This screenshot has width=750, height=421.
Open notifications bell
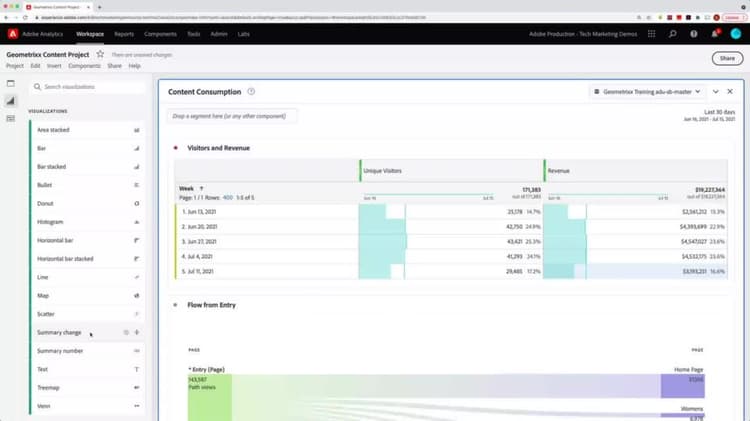[x=715, y=34]
